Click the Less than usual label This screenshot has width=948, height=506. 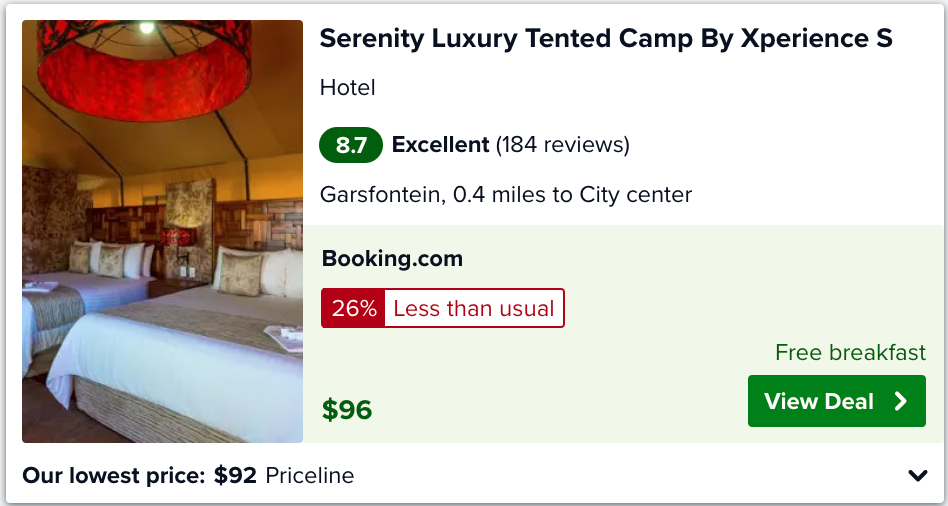pyautogui.click(x=473, y=308)
